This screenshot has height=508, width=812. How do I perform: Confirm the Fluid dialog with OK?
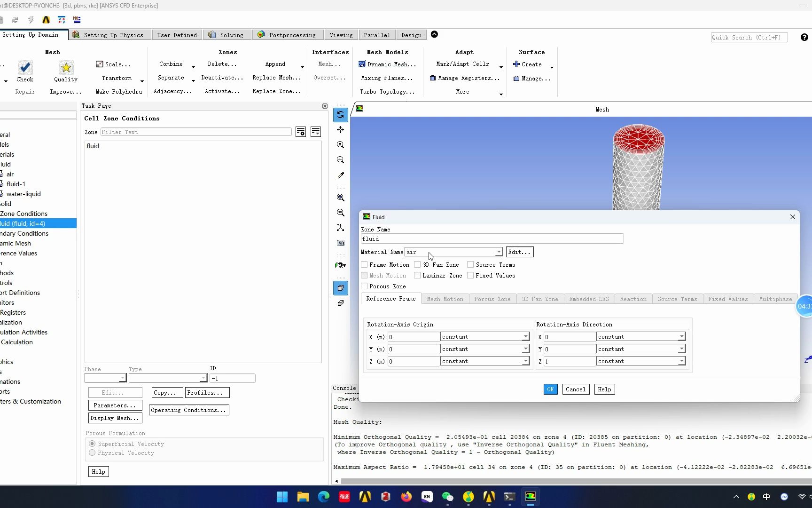[x=550, y=389]
